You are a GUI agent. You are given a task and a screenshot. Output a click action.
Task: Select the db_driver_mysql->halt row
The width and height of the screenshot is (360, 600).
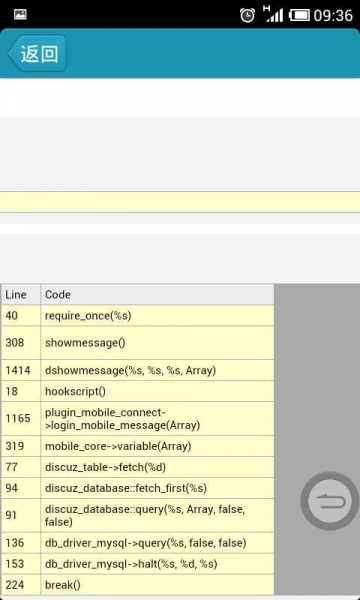(138, 564)
